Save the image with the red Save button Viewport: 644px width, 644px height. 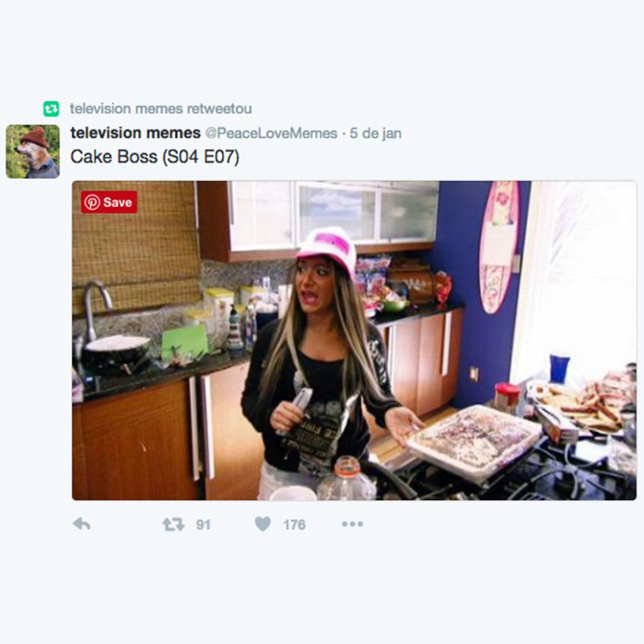coord(109,202)
